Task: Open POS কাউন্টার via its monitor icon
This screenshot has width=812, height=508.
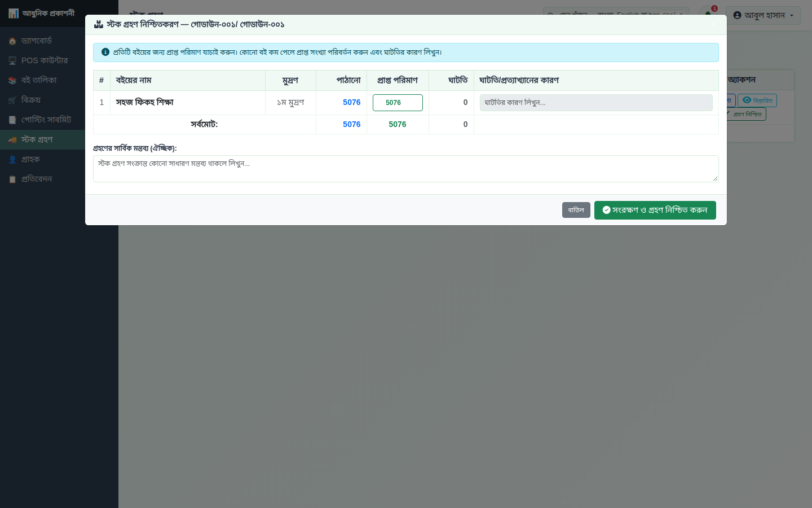Action: pos(12,61)
